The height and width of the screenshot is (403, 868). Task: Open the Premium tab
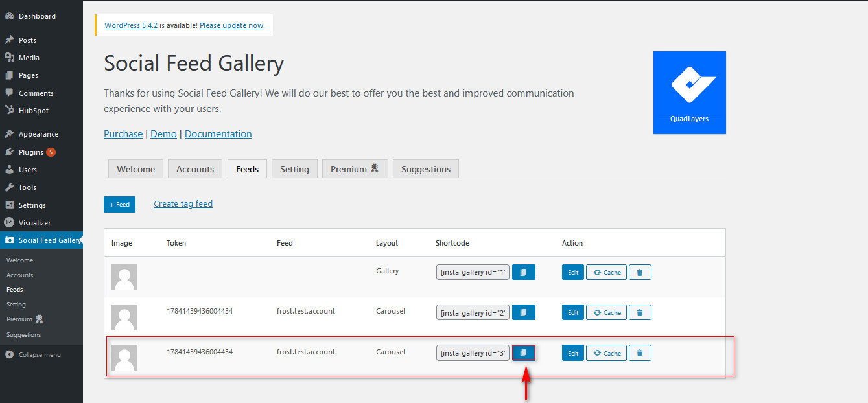(x=355, y=168)
